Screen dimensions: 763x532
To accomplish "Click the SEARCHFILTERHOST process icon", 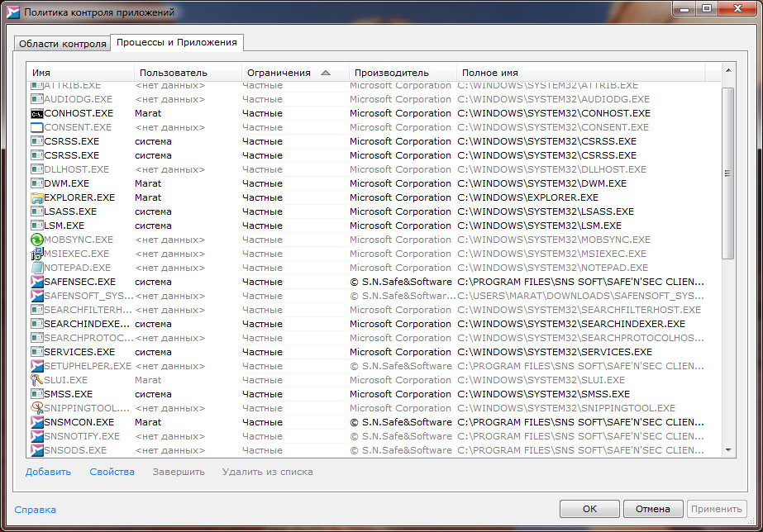I will pos(37,311).
